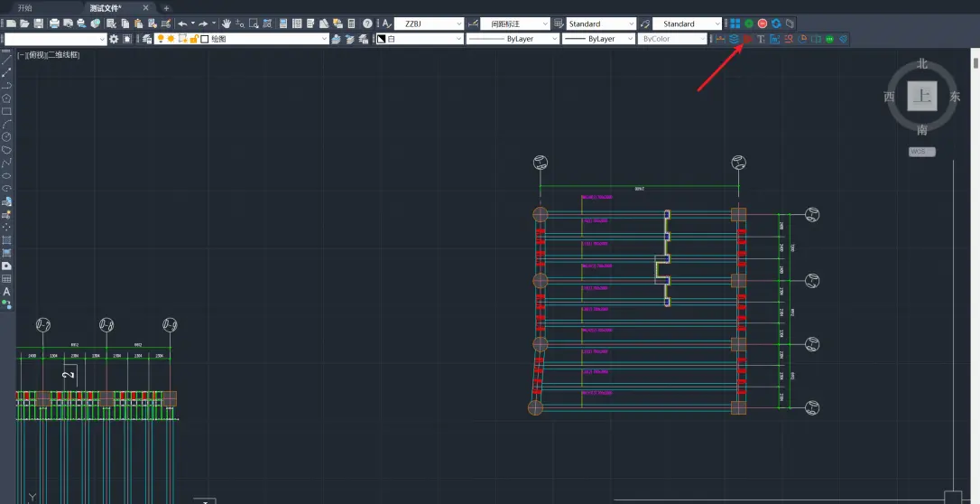Viewport: 980px width, 504px height.
Task: Add a new drawing tab with plus
Action: click(x=166, y=8)
